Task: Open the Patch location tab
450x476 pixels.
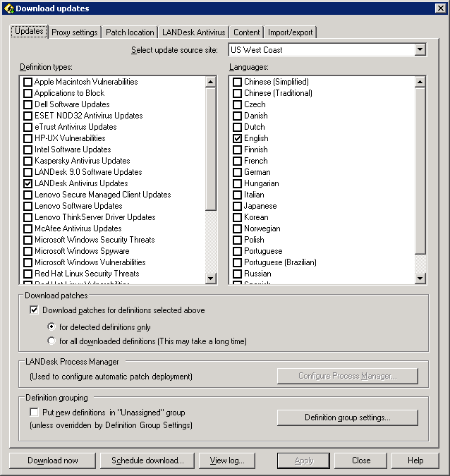Action: pyautogui.click(x=130, y=32)
